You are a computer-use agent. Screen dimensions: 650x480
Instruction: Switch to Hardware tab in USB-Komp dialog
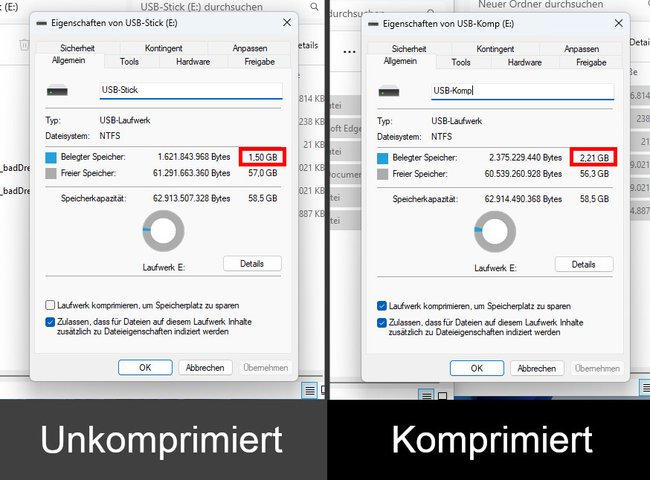tap(524, 63)
